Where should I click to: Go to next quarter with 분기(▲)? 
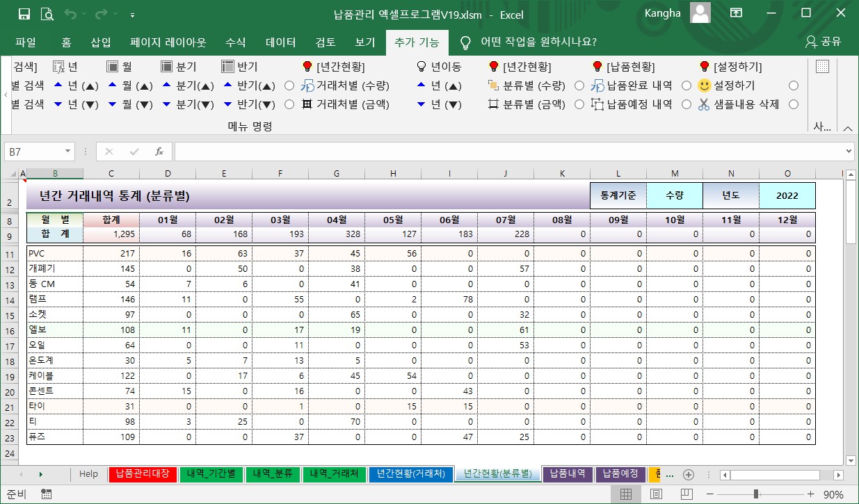click(188, 86)
